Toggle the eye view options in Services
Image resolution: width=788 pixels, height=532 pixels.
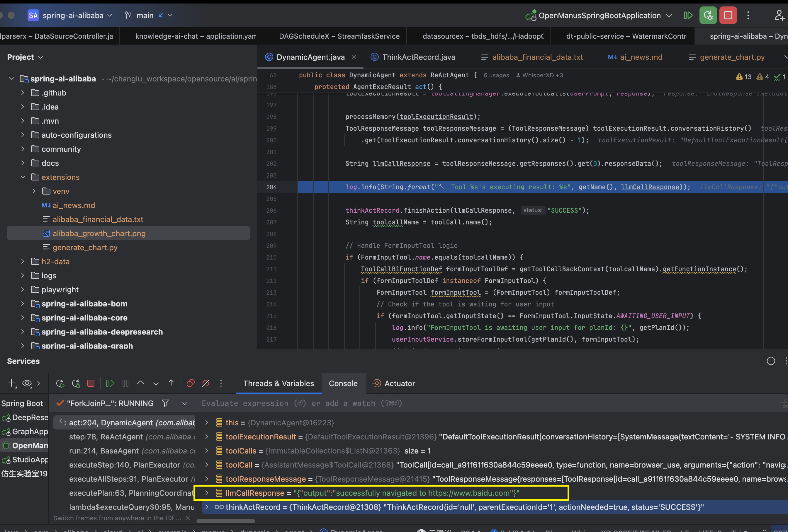pyautogui.click(x=27, y=383)
